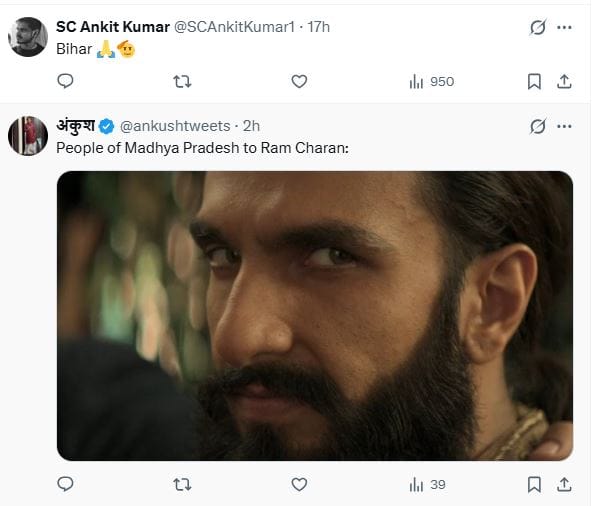Open the 17h timestamp of the tweet
597x506 pixels.
click(319, 27)
